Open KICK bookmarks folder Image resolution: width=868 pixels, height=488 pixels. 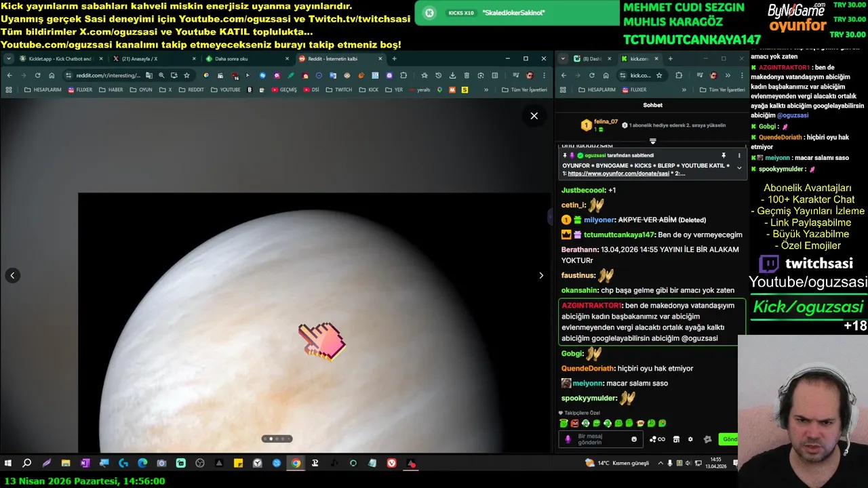click(x=369, y=89)
